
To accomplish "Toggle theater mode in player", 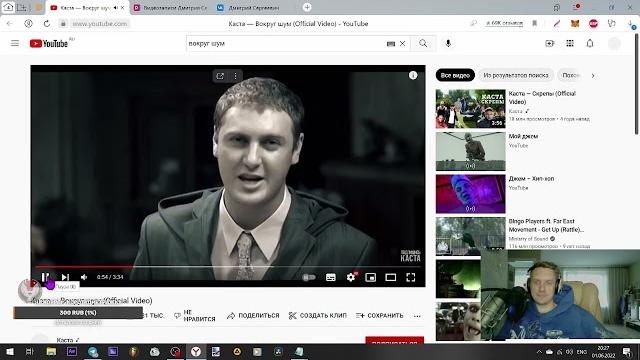I will click(x=391, y=278).
